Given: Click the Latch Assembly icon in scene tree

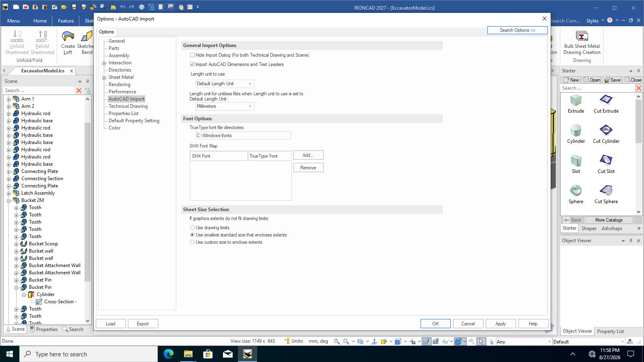Looking at the screenshot, I should (x=16, y=193).
